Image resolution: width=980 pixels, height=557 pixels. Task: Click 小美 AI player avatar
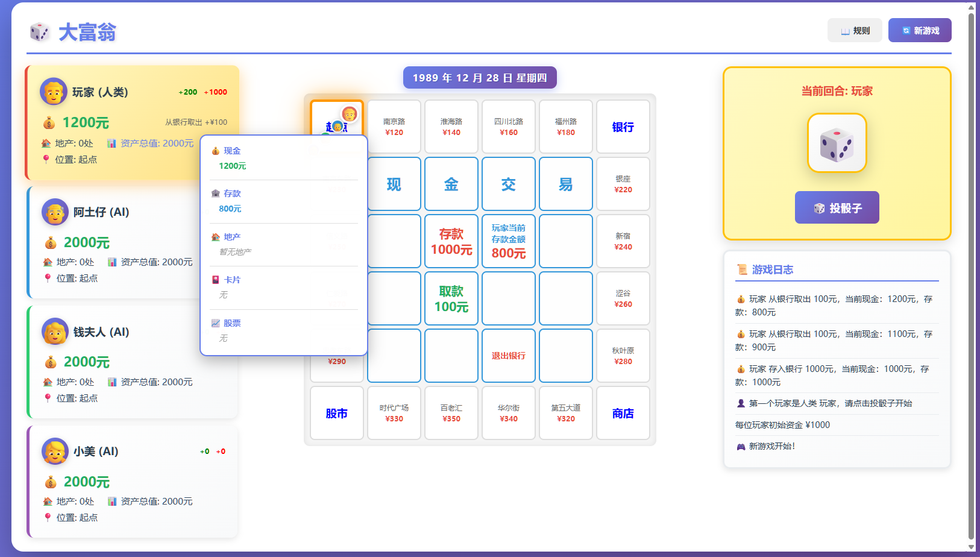pyautogui.click(x=55, y=451)
